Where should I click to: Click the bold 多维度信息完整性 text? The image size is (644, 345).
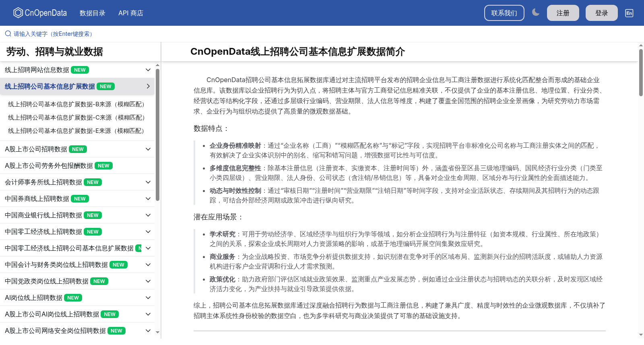point(235,168)
